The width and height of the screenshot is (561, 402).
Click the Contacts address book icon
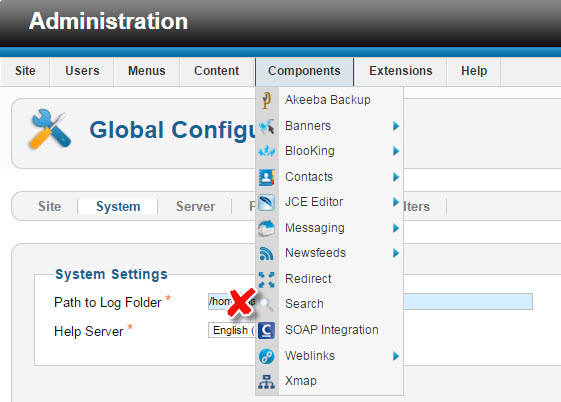tap(267, 177)
